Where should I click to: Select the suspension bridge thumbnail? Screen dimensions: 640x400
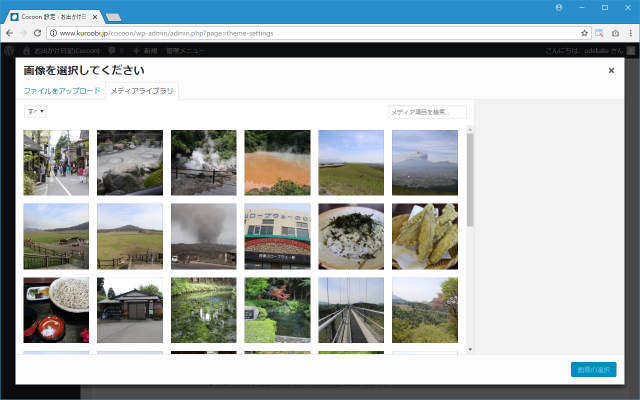(x=351, y=310)
